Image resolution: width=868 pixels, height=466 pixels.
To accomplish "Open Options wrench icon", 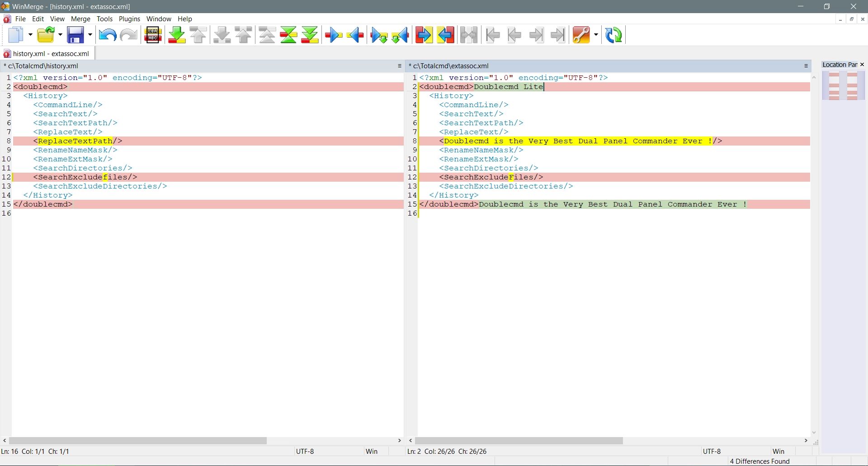I will 581,35.
